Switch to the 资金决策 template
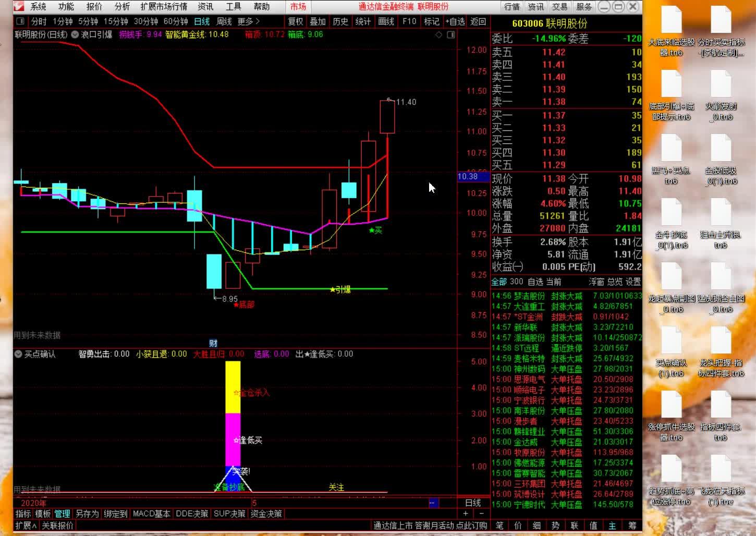 coord(266,514)
